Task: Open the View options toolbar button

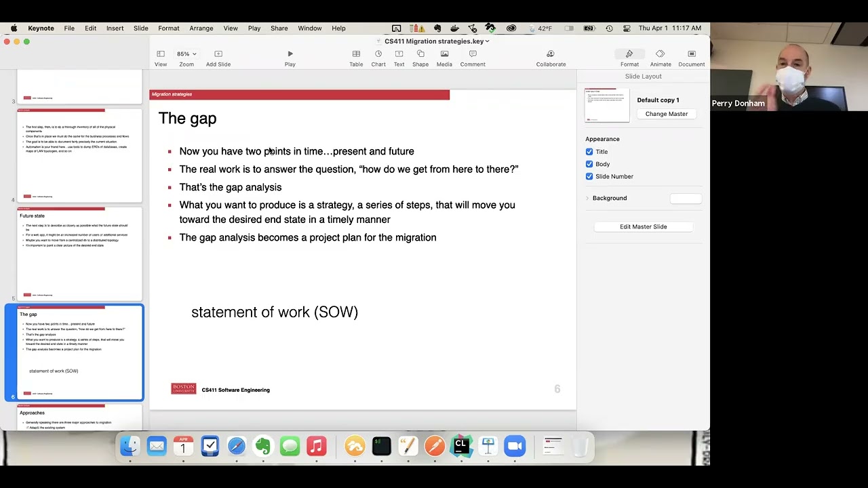Action: [x=161, y=58]
